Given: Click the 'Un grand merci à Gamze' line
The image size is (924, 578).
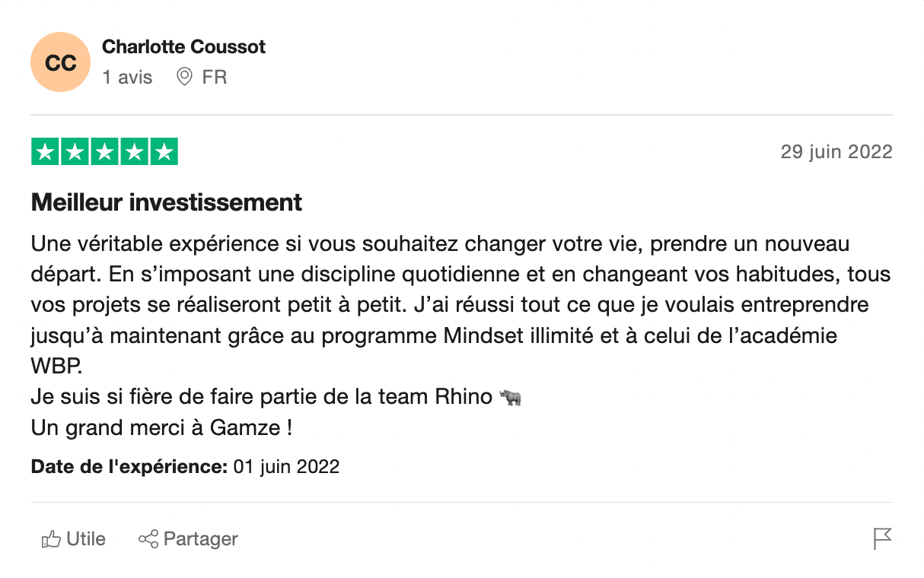Looking at the screenshot, I should [x=161, y=428].
